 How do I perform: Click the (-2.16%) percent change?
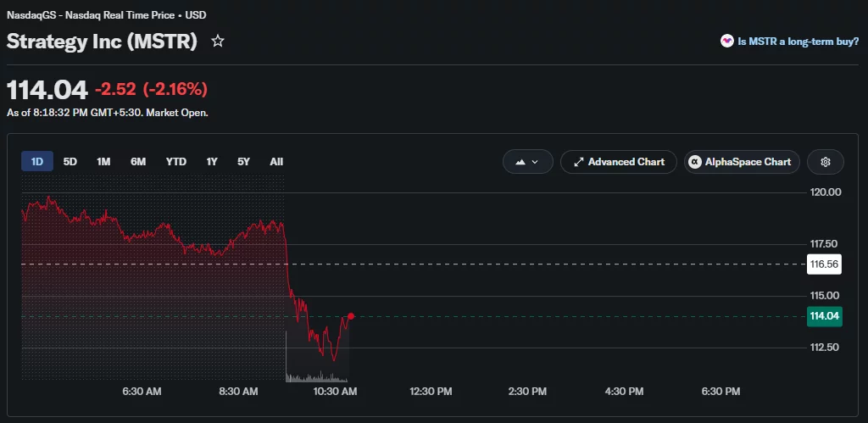[175, 89]
